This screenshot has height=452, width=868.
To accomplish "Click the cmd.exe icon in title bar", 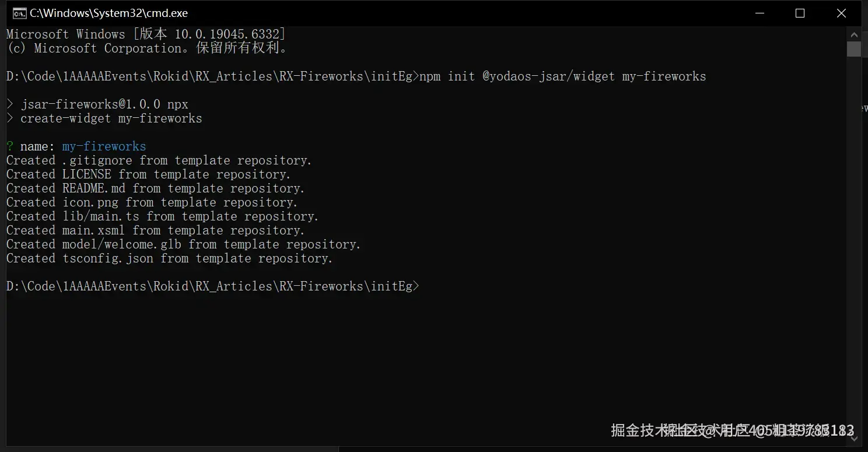I will (x=19, y=13).
